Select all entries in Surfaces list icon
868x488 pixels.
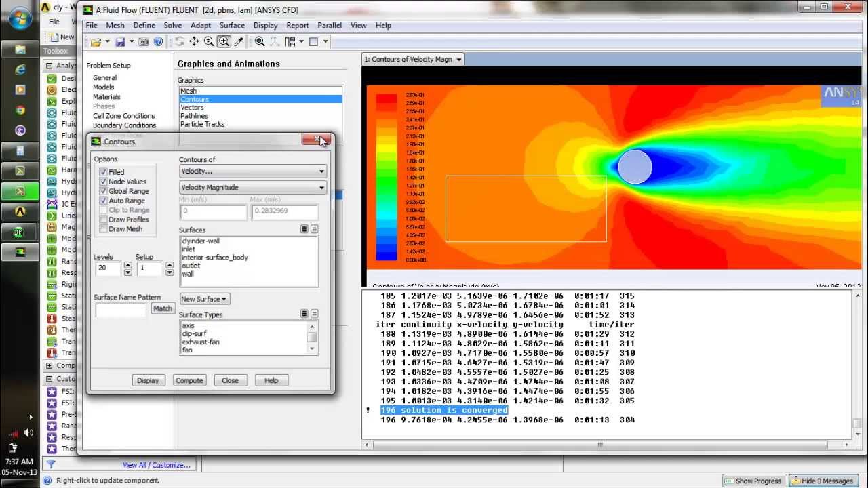coord(304,230)
